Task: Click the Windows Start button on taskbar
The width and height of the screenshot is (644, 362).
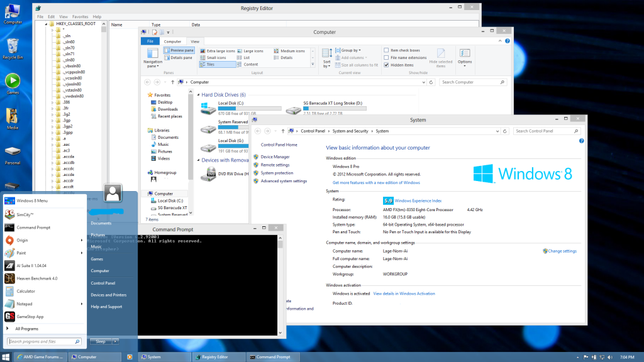Action: point(6,357)
